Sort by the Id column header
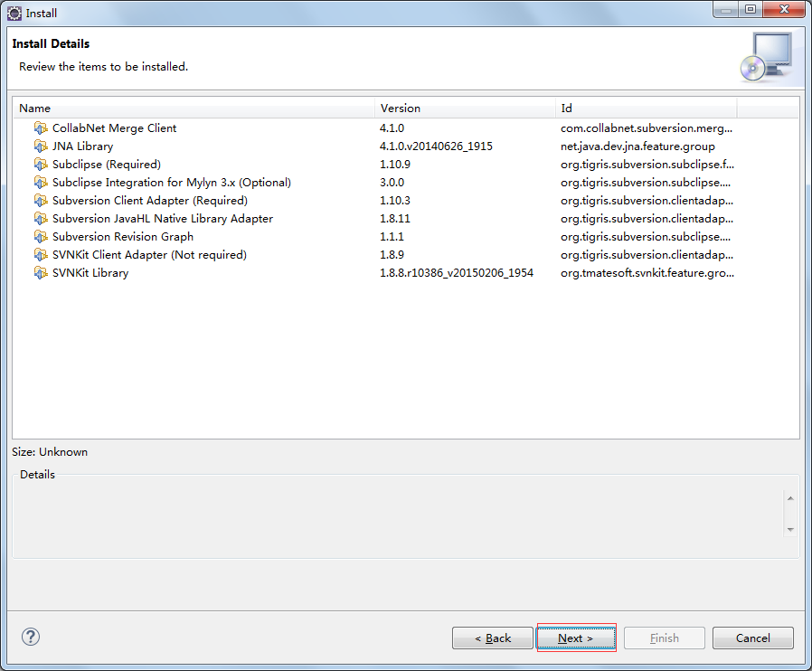The width and height of the screenshot is (812, 671). [x=646, y=109]
